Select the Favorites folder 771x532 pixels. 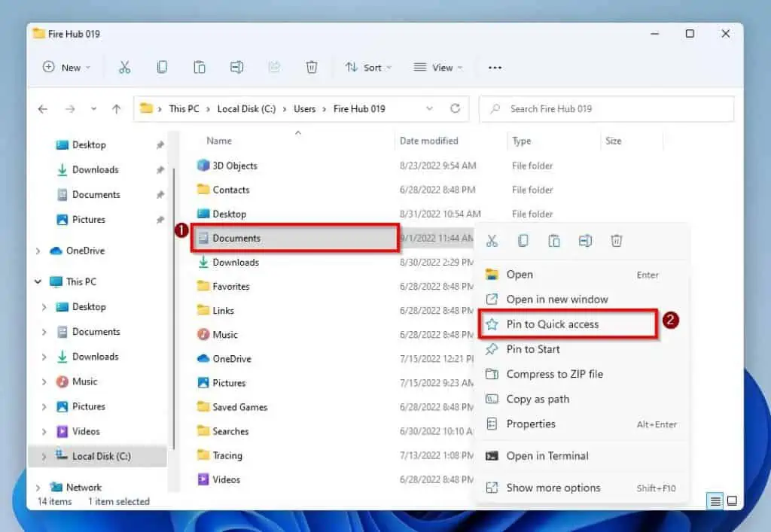(223, 286)
